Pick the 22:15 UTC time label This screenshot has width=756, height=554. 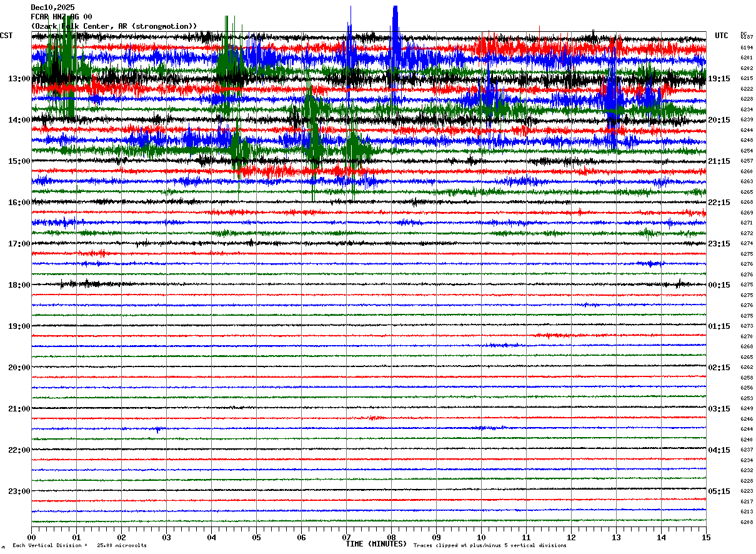(719, 203)
